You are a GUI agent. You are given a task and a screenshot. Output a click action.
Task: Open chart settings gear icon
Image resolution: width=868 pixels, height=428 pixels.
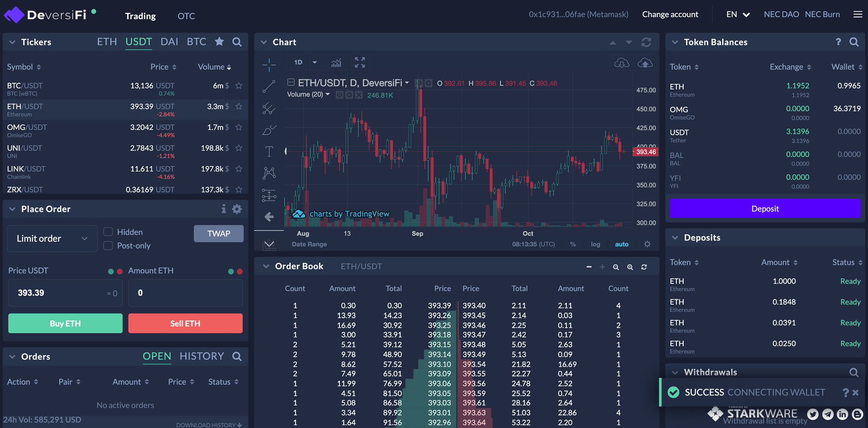point(647,244)
